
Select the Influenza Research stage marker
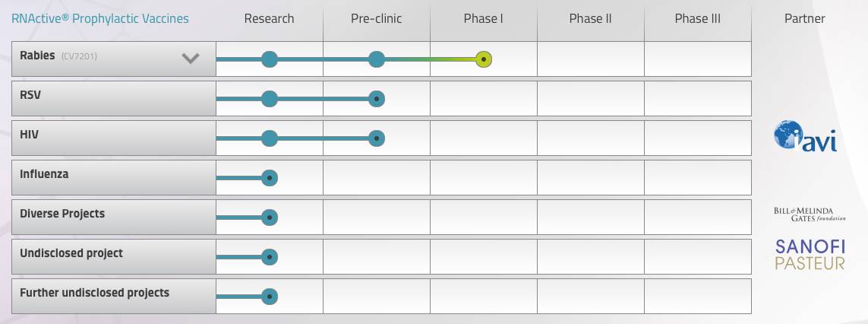pos(270,178)
